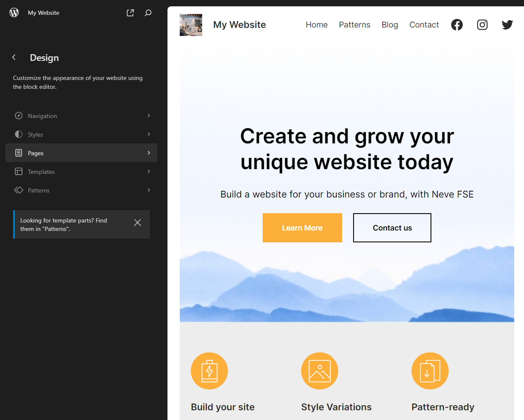Screen dimensions: 524x420
Task: Click the Style Variations heading
Action: [336, 407]
